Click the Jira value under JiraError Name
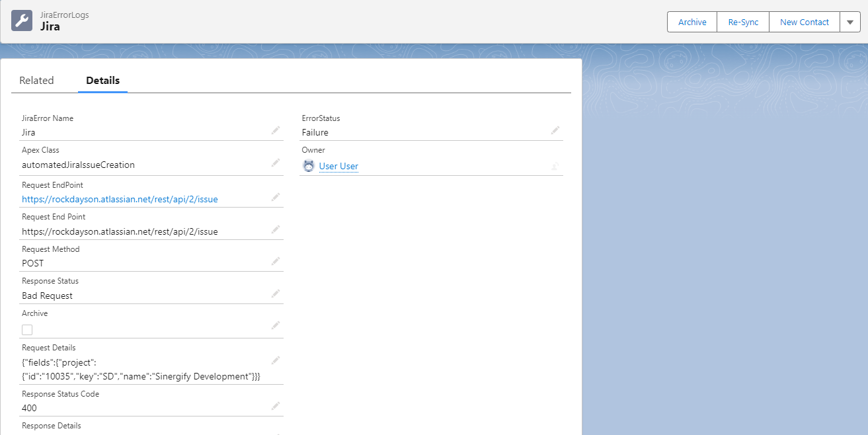This screenshot has width=868, height=435. click(28, 132)
